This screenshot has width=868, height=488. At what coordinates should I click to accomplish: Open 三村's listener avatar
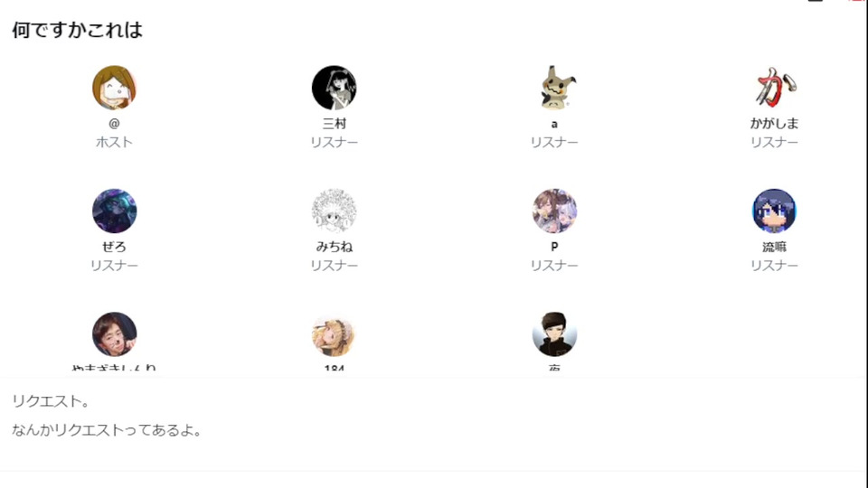tap(334, 88)
